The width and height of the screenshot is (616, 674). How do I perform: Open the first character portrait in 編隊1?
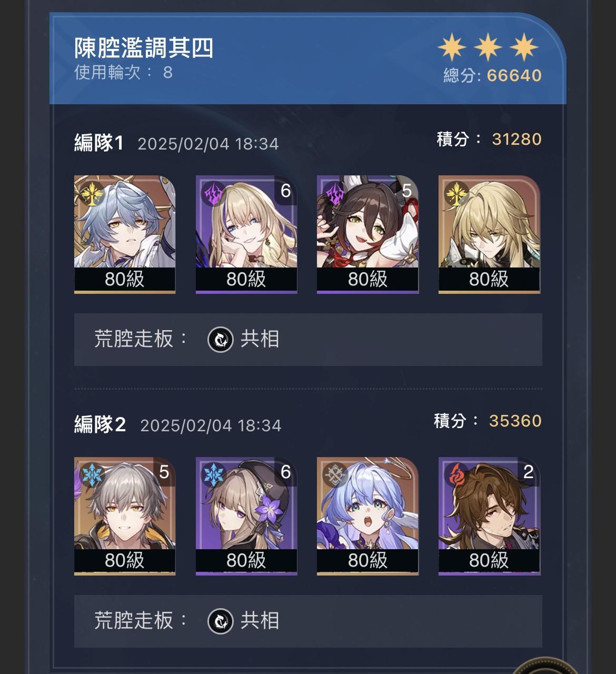click(x=125, y=234)
